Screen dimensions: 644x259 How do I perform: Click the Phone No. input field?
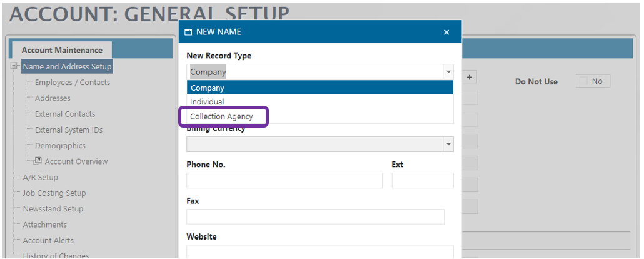pyautogui.click(x=284, y=181)
